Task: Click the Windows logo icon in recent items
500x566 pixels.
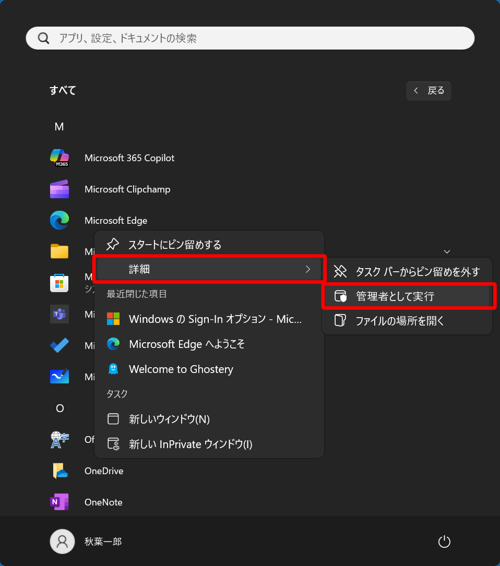Action: point(113,319)
